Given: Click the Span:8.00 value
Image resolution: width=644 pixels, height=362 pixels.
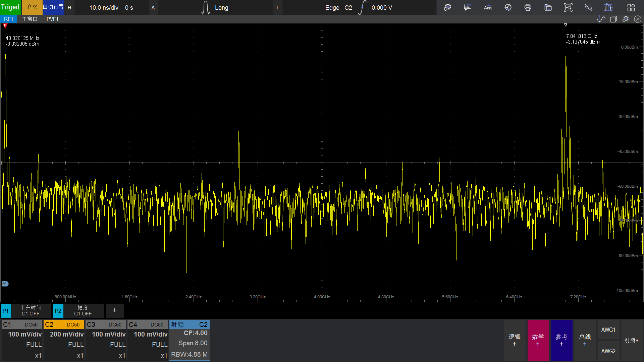Looking at the screenshot, I should [x=193, y=343].
